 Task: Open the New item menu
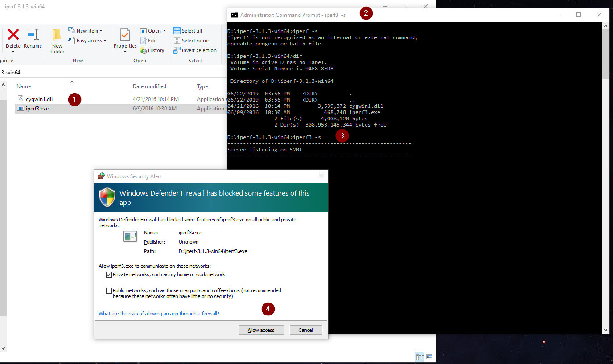[85, 31]
